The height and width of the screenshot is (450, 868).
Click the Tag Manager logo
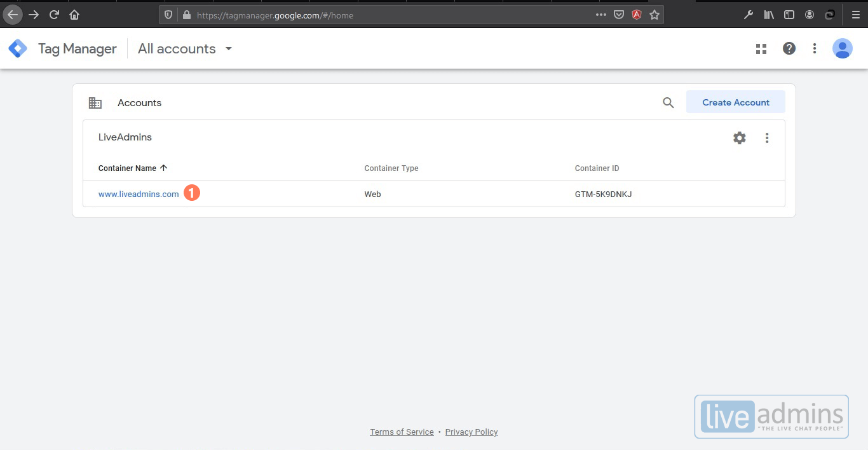click(x=18, y=48)
